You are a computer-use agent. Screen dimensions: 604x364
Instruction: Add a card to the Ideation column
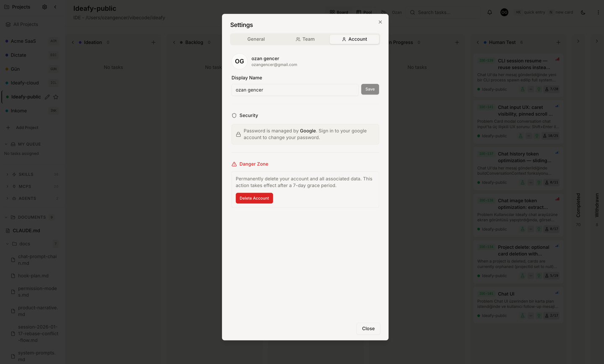tap(154, 42)
